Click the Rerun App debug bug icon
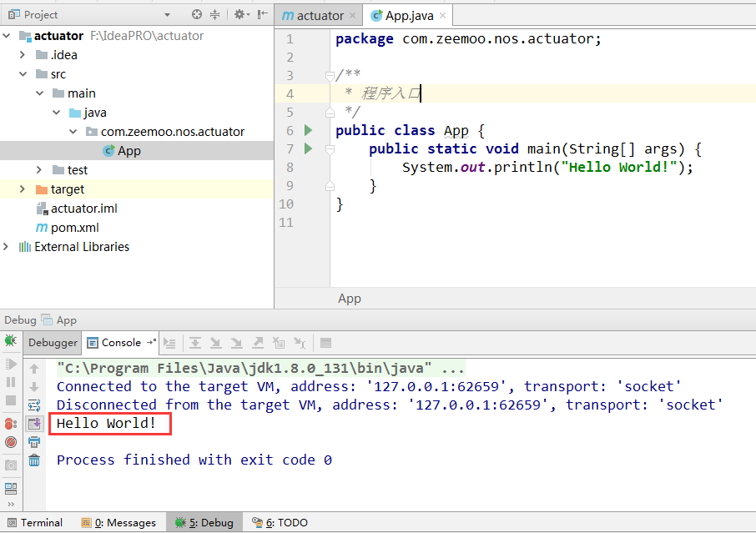 [11, 341]
